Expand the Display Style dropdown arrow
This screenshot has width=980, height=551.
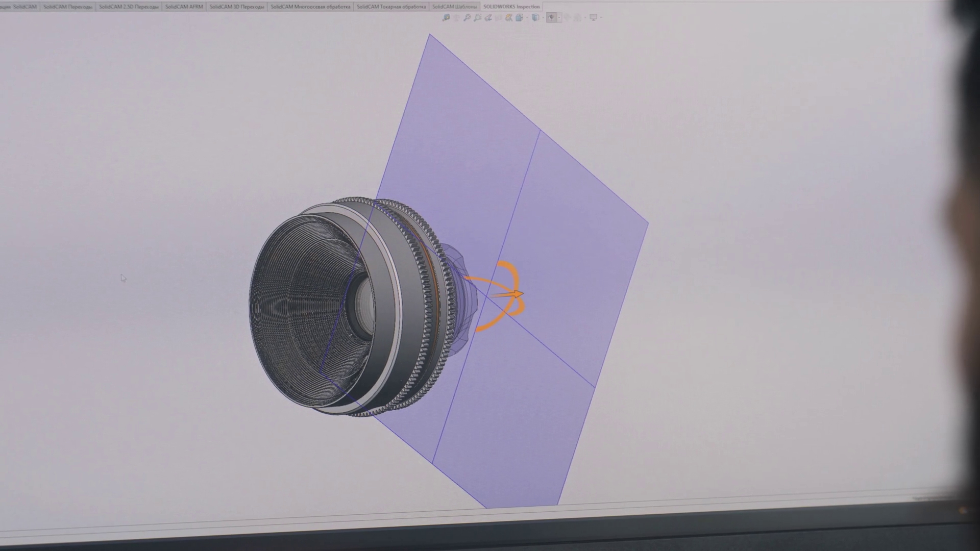click(543, 18)
